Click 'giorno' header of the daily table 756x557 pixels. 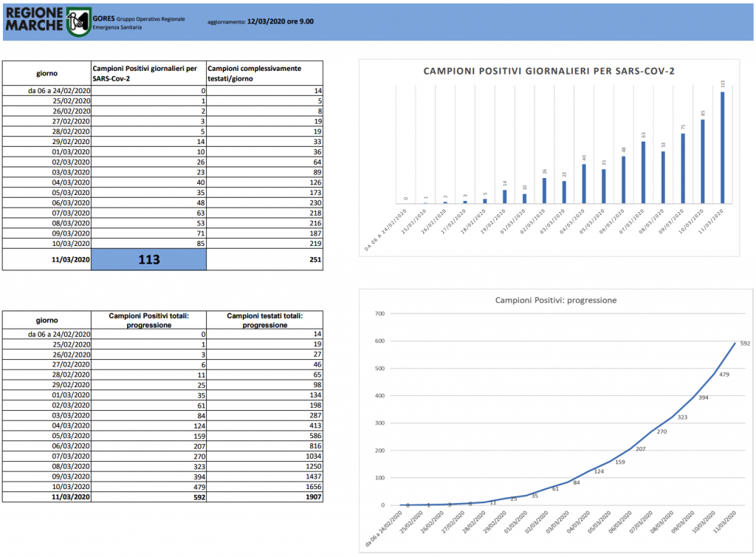[x=47, y=73]
